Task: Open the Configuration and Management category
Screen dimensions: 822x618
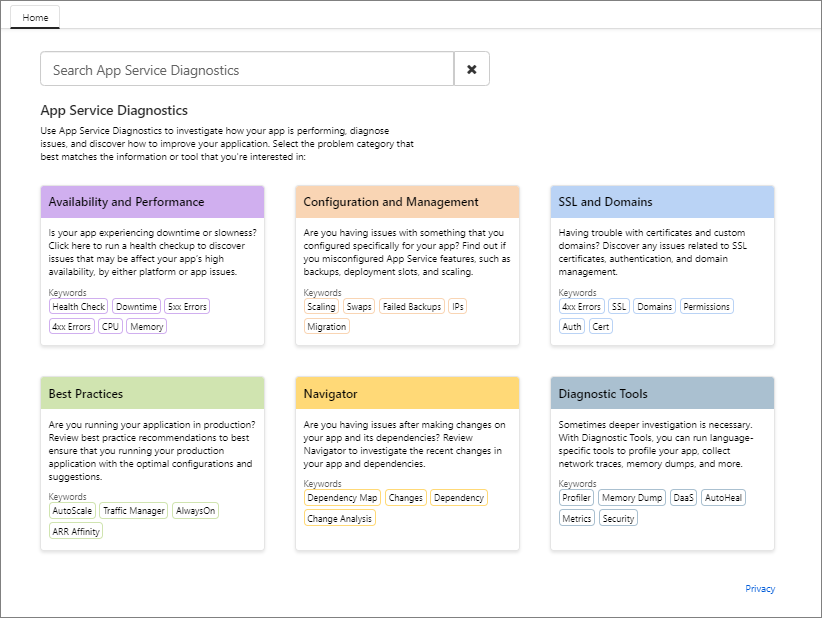Action: [x=409, y=201]
